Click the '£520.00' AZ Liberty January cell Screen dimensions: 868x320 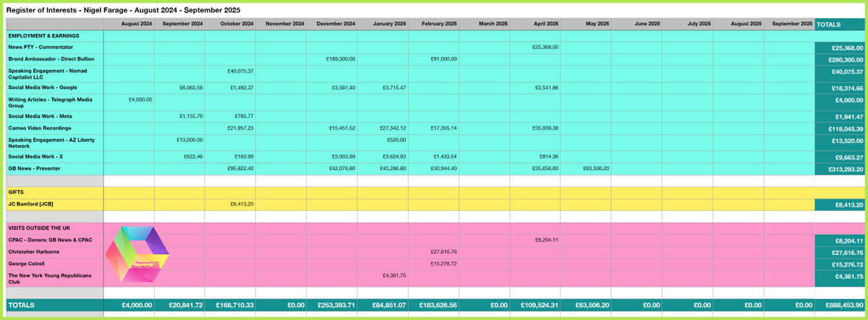coord(396,139)
